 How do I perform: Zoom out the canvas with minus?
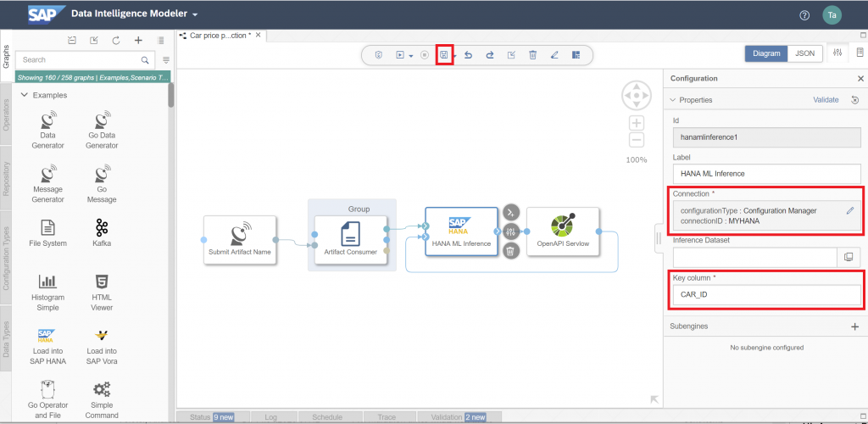(x=637, y=140)
